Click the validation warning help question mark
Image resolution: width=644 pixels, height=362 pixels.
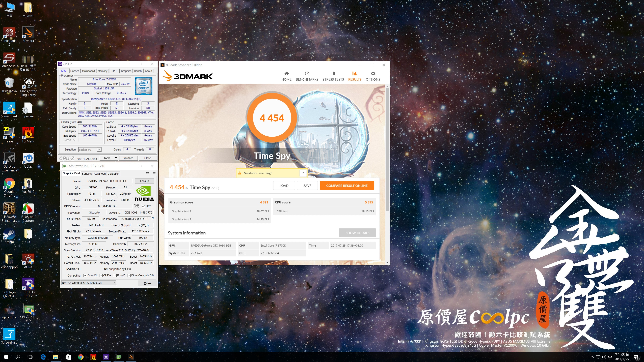pos(303,173)
